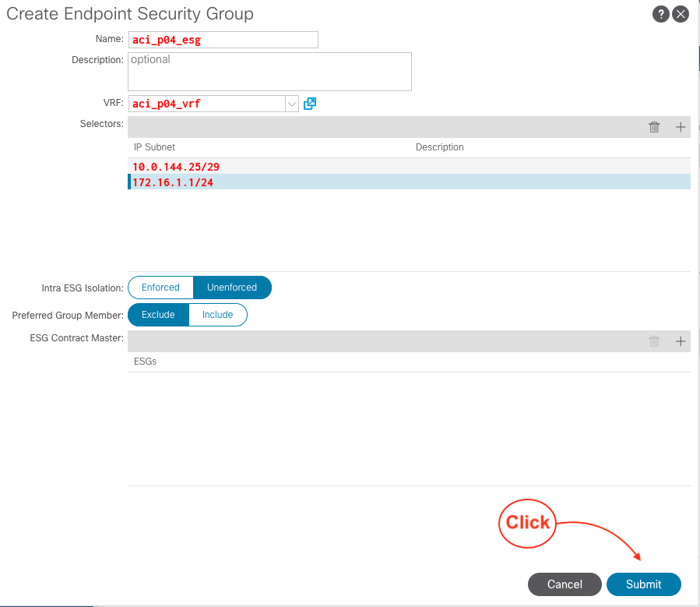Sort by IP Subnet column header
This screenshot has width=700, height=607.
click(x=154, y=147)
